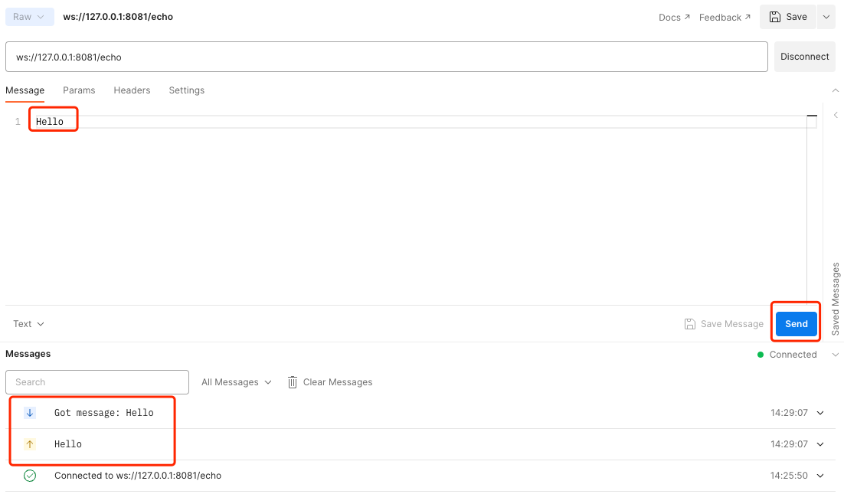The image size is (844, 504).
Task: Click the Send button
Action: (796, 323)
